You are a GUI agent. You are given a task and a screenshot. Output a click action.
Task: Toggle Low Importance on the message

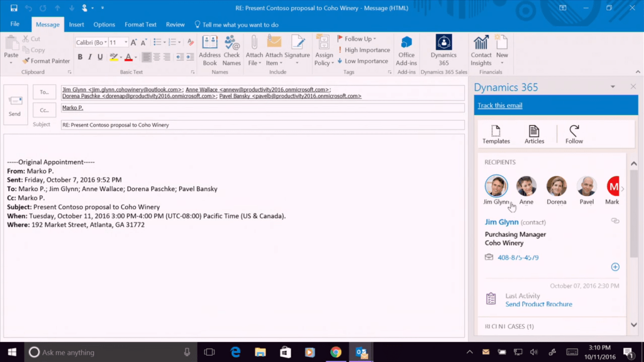coord(363,61)
